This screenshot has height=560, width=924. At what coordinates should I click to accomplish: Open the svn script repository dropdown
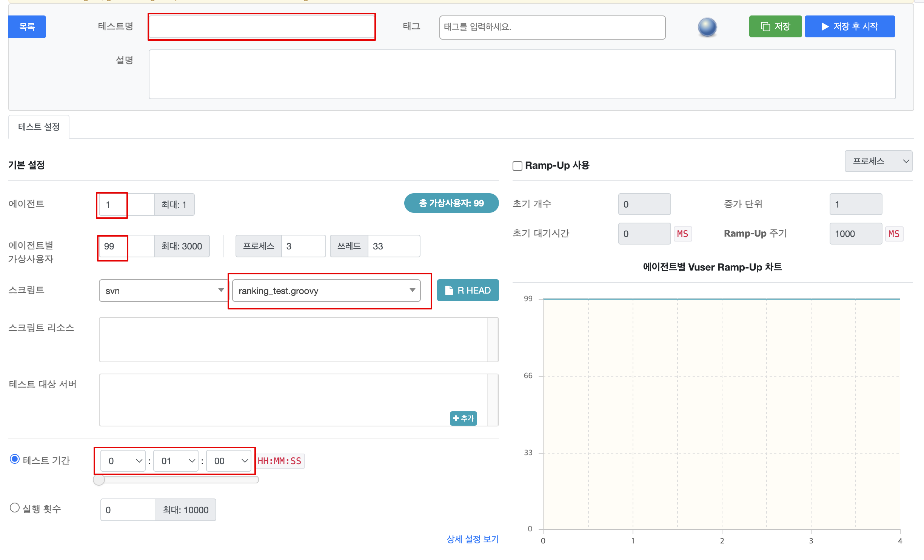pyautogui.click(x=162, y=291)
